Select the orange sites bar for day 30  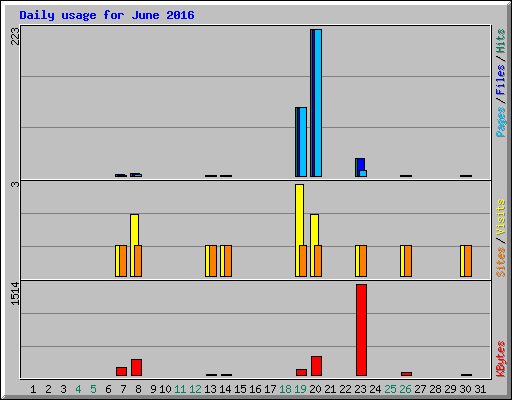468,261
